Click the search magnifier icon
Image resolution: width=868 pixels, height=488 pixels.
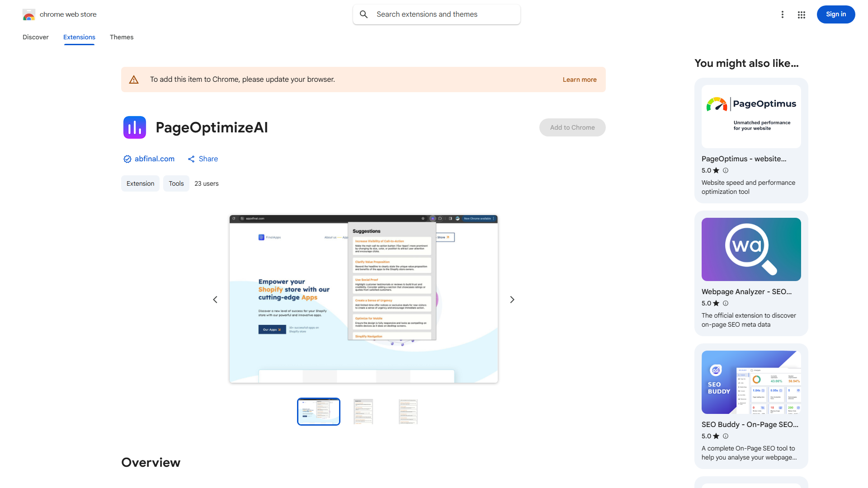(x=364, y=14)
